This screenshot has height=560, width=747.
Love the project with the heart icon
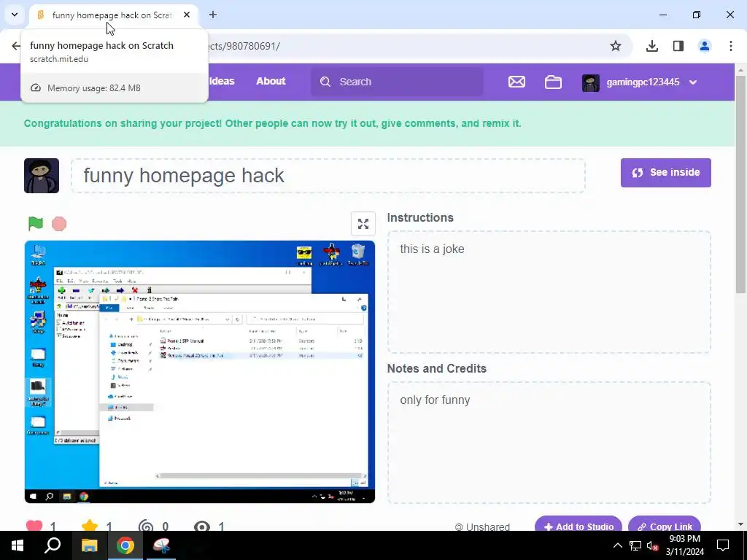tap(34, 526)
